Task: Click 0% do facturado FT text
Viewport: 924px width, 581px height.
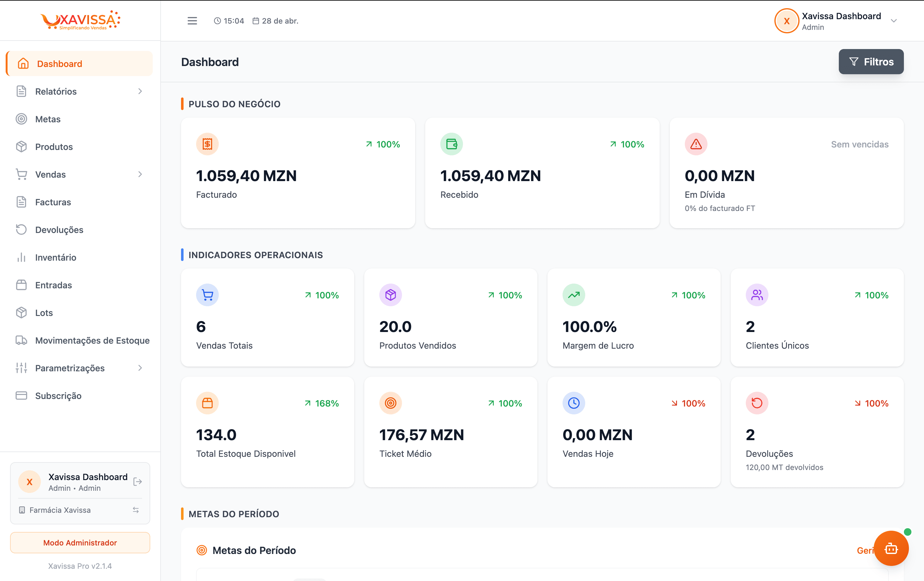Action: point(720,208)
